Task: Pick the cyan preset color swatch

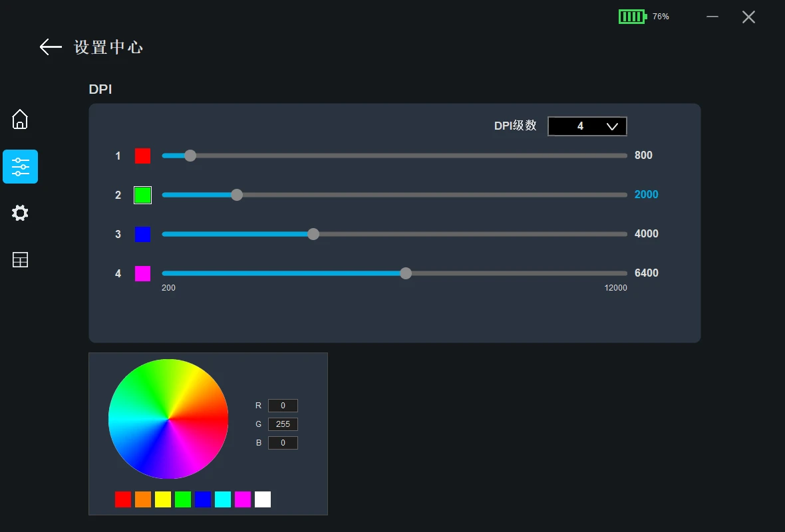Action: point(223,499)
